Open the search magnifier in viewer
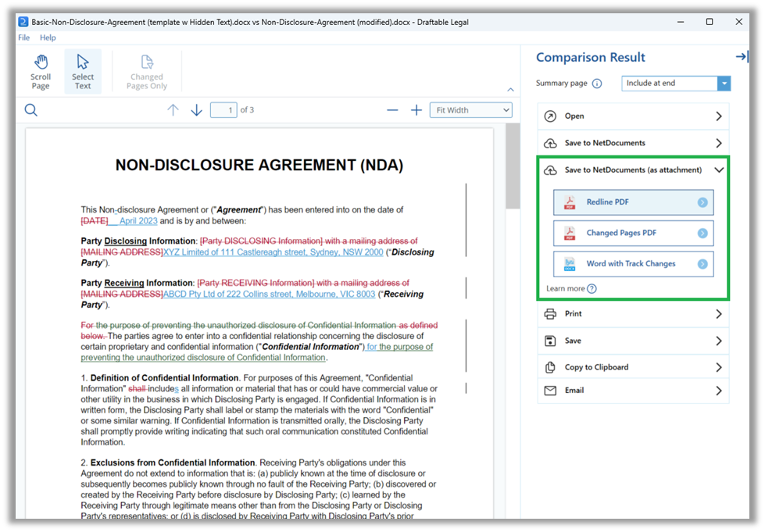This screenshot has height=532, width=765. click(30, 110)
